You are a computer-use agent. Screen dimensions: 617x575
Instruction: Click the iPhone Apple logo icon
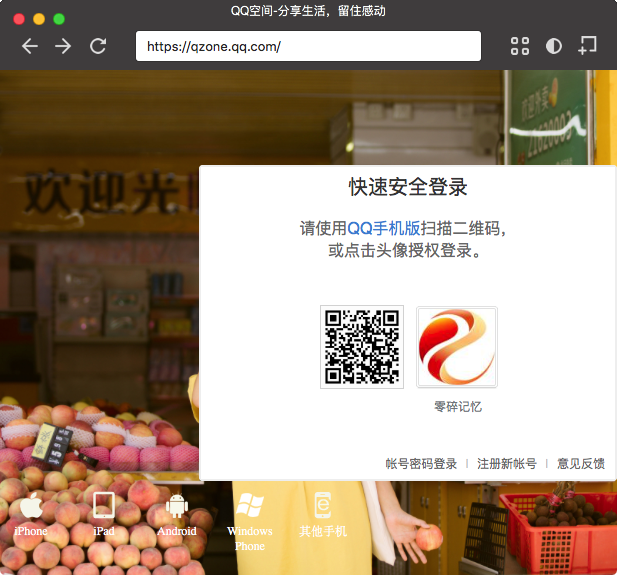31,505
